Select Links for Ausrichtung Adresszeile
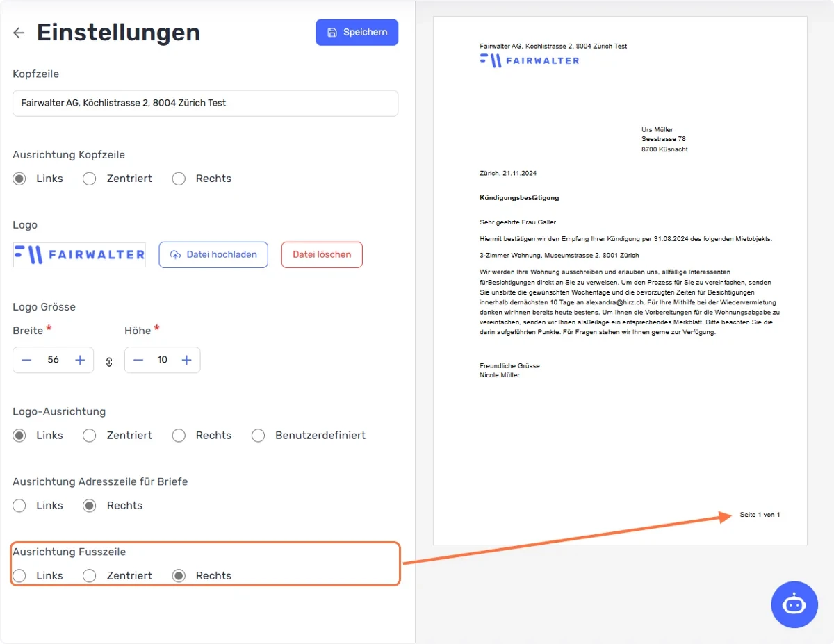The height and width of the screenshot is (644, 834). pos(19,506)
